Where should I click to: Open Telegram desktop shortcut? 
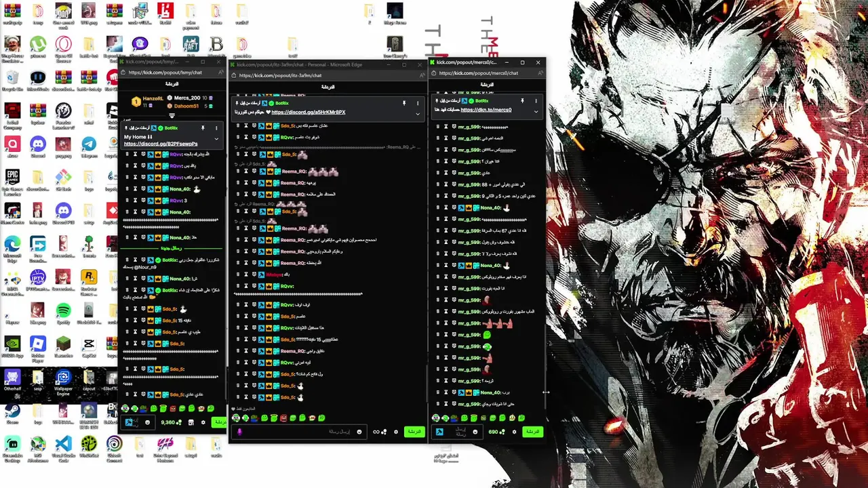coord(89,146)
